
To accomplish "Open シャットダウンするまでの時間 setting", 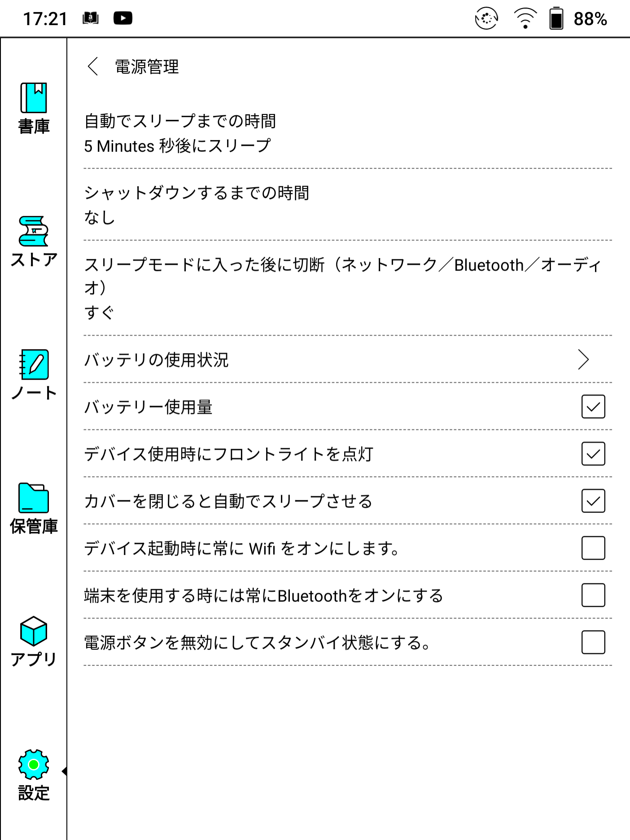I will coord(348,205).
